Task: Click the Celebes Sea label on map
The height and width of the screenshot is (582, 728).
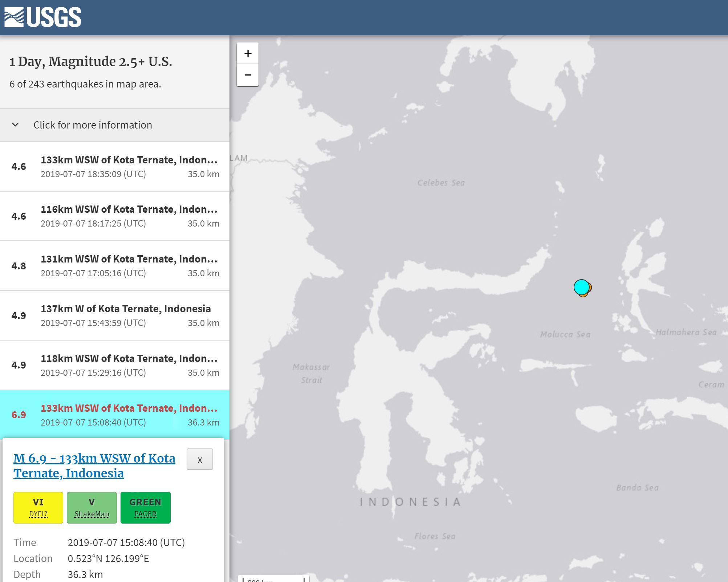Action: click(x=441, y=183)
